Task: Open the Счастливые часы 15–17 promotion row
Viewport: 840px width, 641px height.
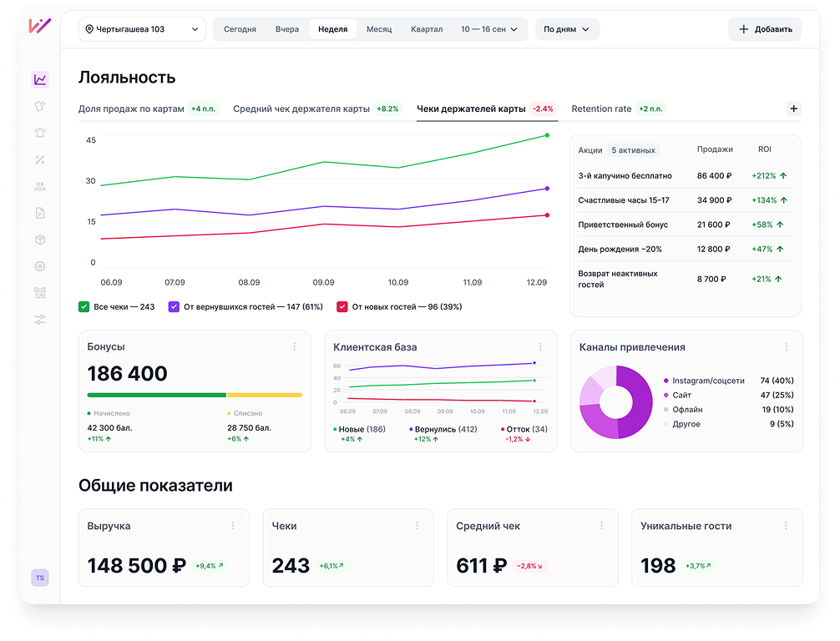Action: point(686,200)
